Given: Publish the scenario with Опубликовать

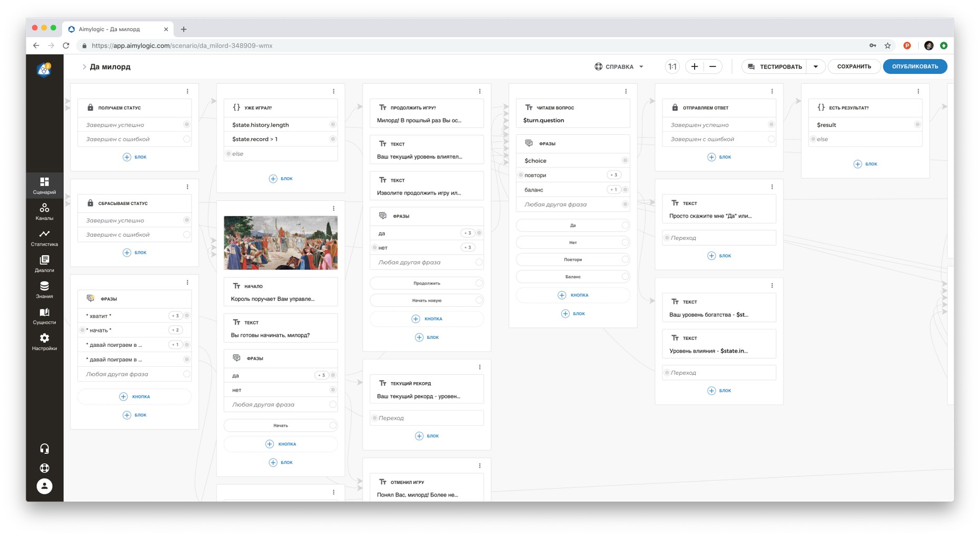Looking at the screenshot, I should [x=915, y=66].
